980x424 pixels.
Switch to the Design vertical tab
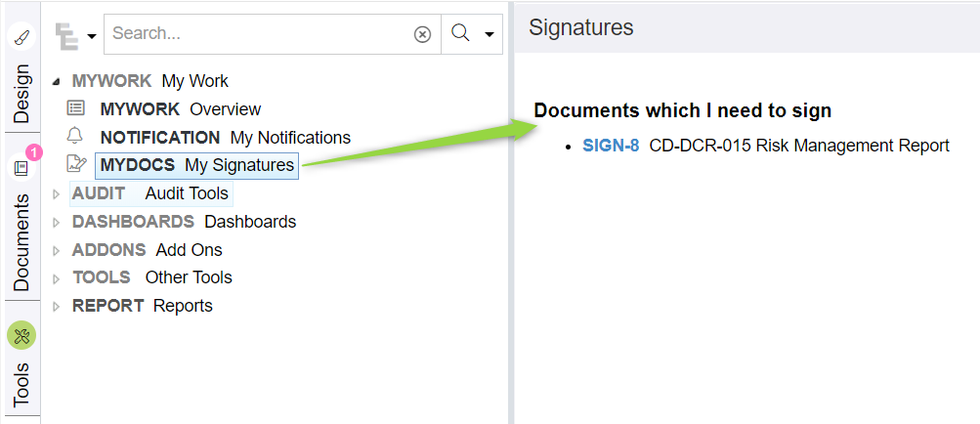click(21, 94)
